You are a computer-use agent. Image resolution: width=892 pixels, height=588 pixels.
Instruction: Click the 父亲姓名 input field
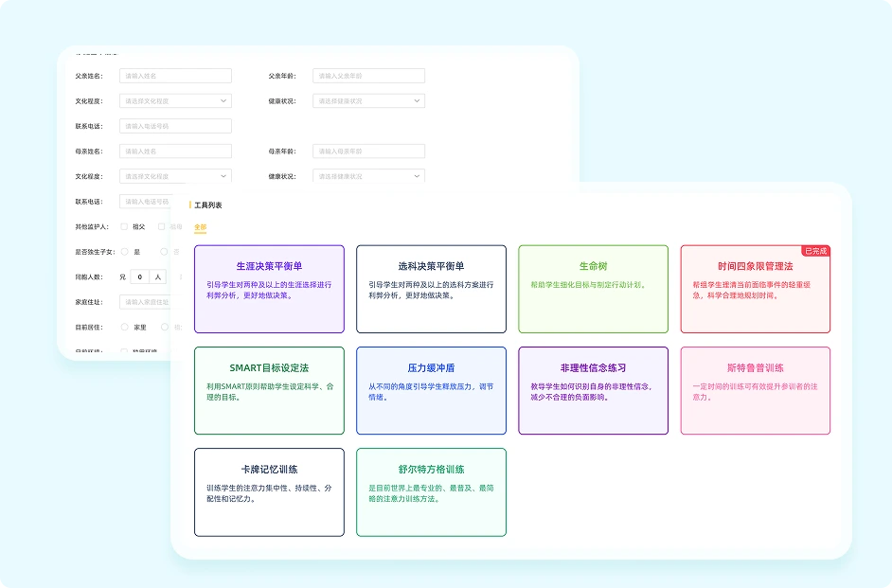[x=174, y=76]
